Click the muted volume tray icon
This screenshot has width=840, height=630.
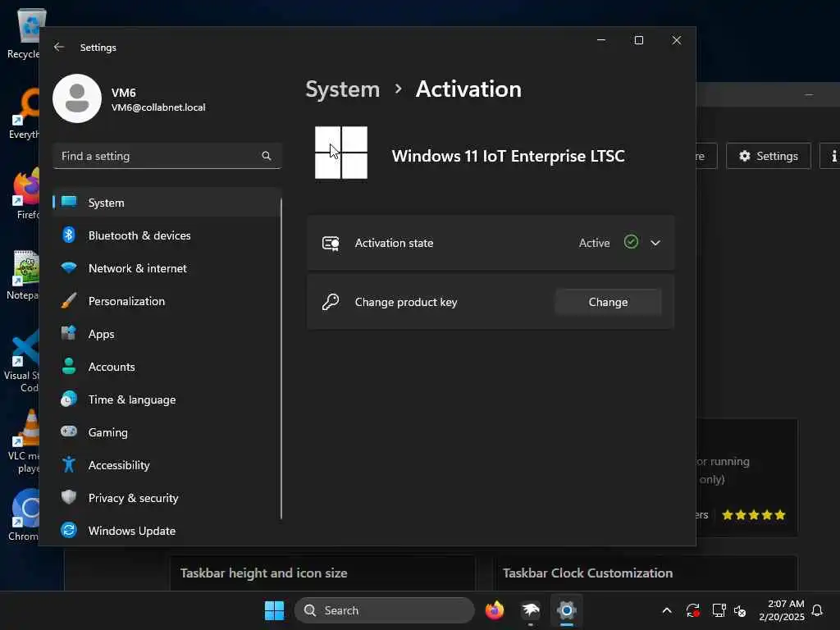pos(741,610)
